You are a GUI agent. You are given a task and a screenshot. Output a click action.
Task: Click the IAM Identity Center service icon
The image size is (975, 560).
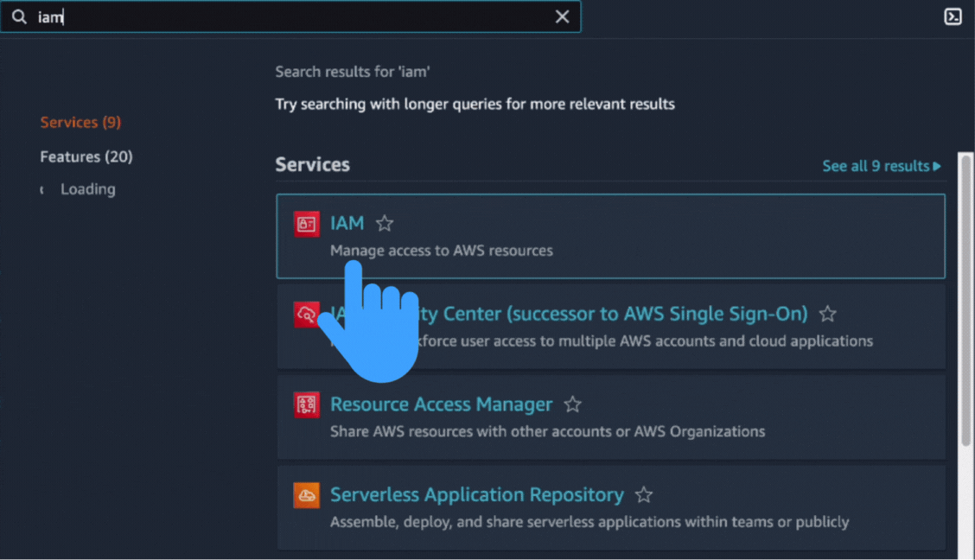click(305, 314)
